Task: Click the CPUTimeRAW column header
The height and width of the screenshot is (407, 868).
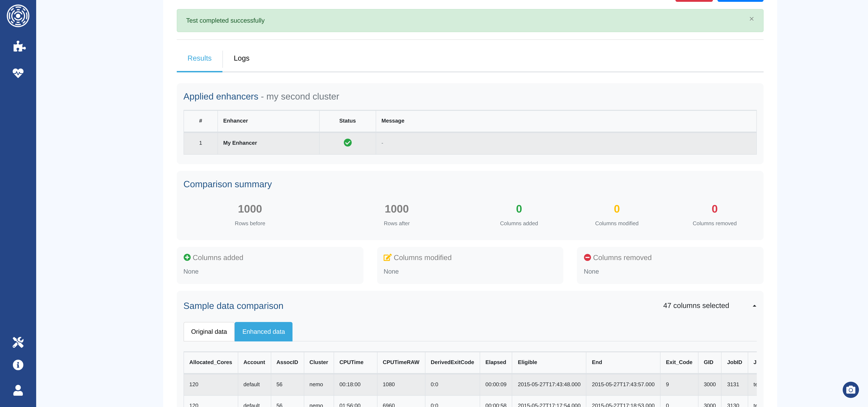Action: pyautogui.click(x=401, y=362)
